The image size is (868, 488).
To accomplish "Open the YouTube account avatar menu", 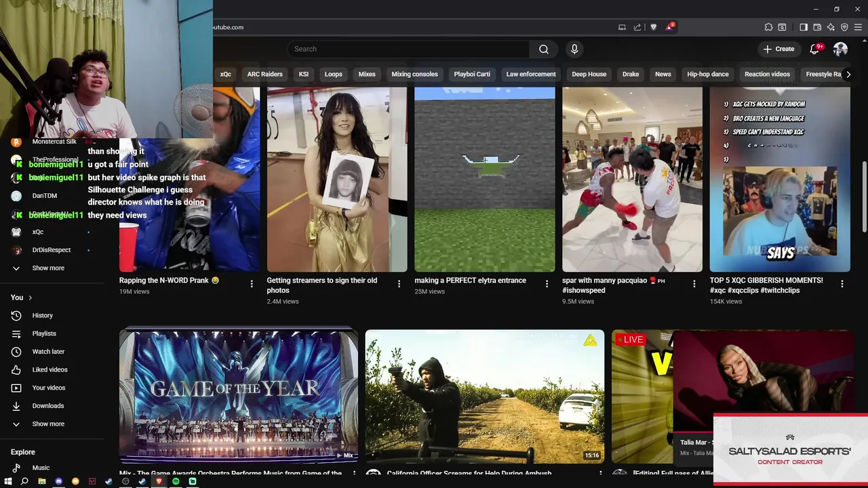I will point(840,49).
